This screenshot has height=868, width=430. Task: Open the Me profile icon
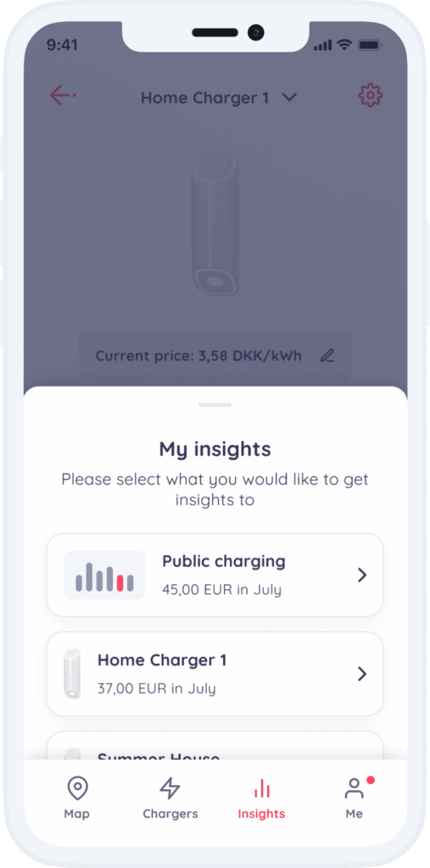click(x=354, y=788)
